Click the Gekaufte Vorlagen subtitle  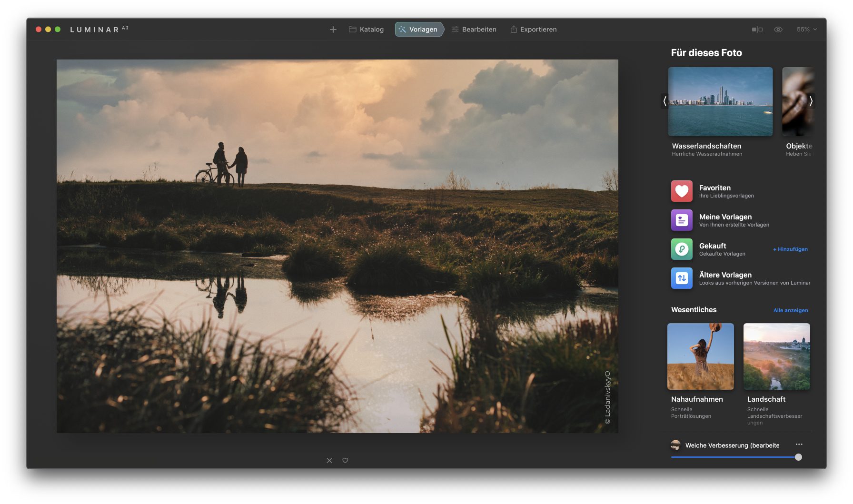[722, 254]
